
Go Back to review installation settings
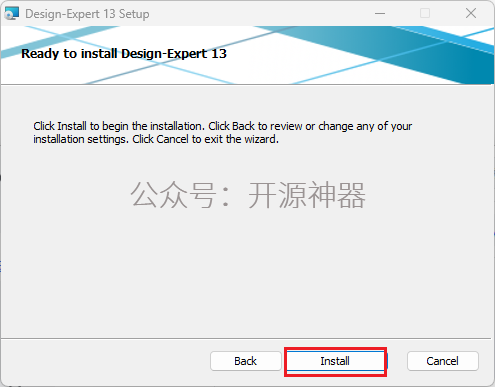[x=246, y=361]
